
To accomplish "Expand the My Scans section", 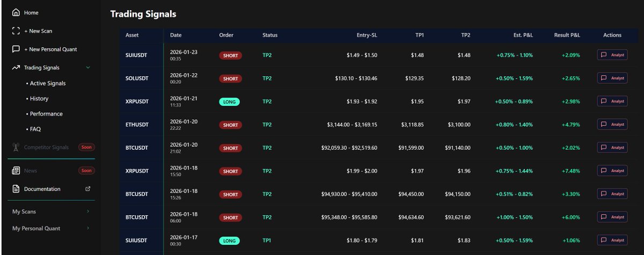I will 88,212.
